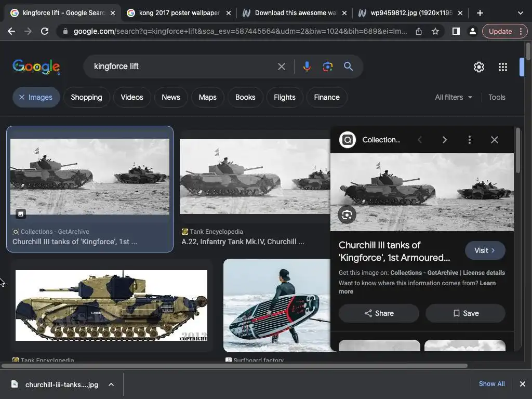Open the License details link
The height and width of the screenshot is (399, 532).
pos(484,272)
